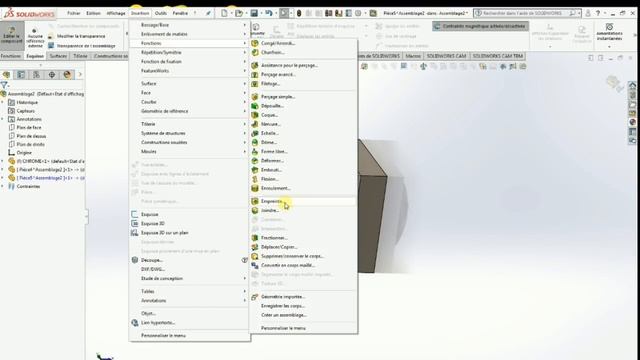Viewport: 640px width, 360px height.
Task: Click the New document toolbar icon
Action: pos(224,13)
